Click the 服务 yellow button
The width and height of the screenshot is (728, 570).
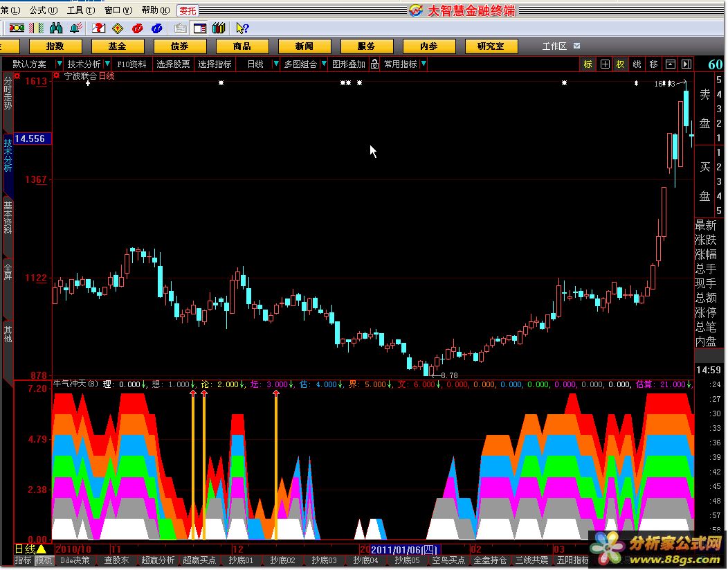click(366, 46)
